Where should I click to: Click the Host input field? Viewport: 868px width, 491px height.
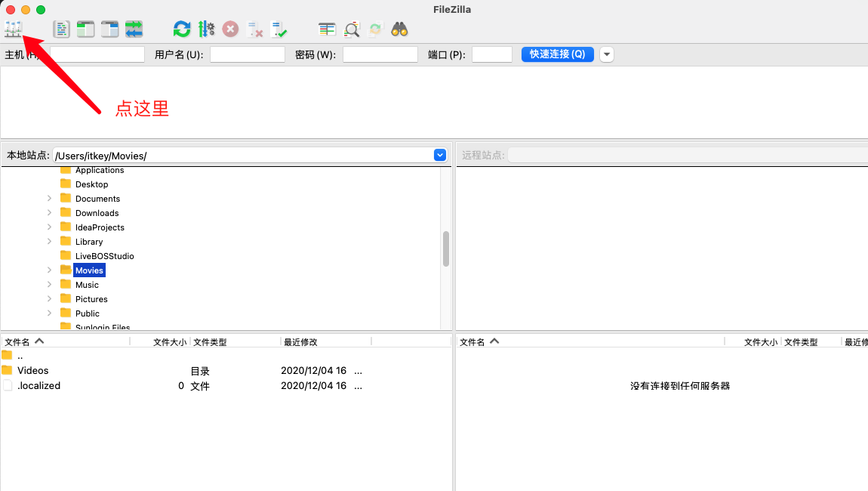click(97, 54)
